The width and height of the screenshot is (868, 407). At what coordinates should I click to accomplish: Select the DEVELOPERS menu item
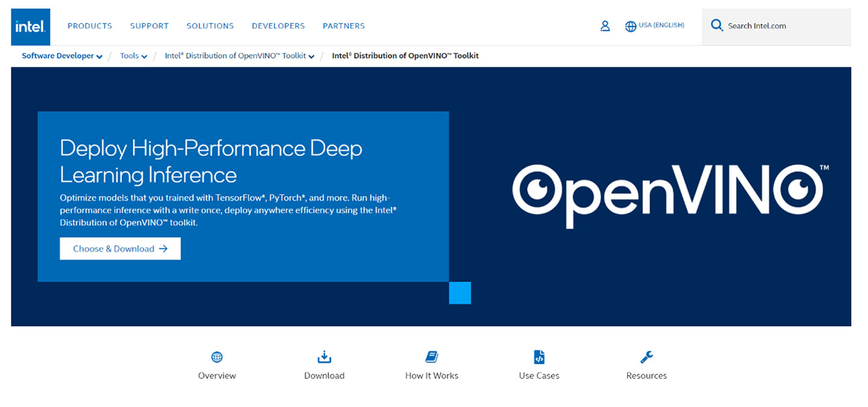(278, 26)
